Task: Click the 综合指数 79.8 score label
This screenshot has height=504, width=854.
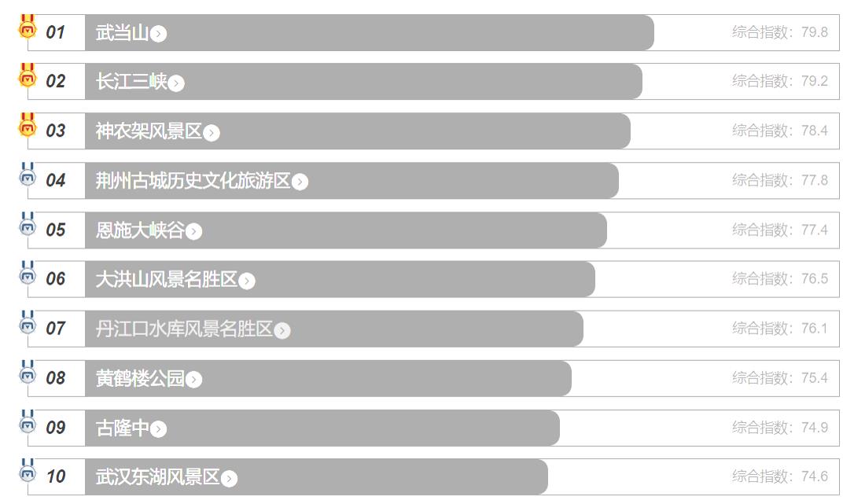Action: click(x=779, y=32)
